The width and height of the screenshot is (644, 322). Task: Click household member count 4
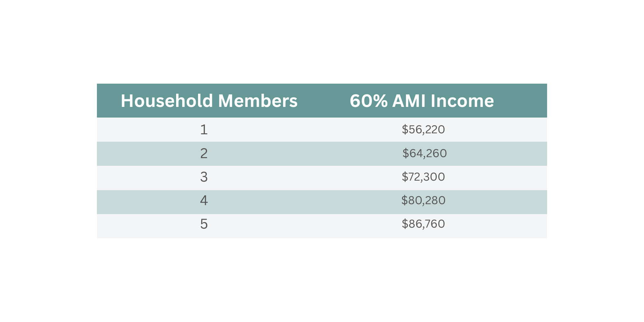pos(204,201)
